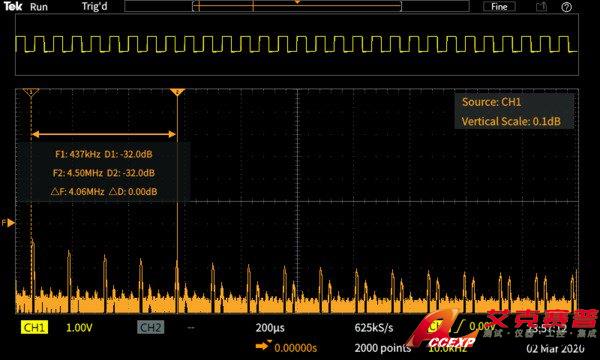Select cursor 2 marker triangle
600x360 pixels.
pos(177,92)
